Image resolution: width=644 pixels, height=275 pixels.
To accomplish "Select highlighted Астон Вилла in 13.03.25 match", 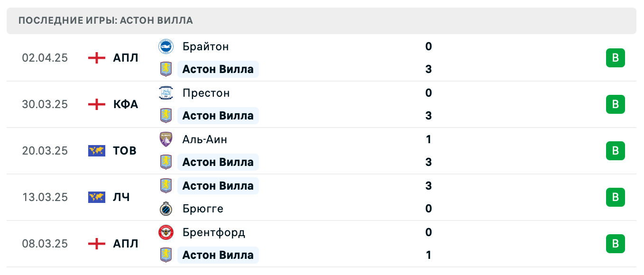I will [x=218, y=186].
